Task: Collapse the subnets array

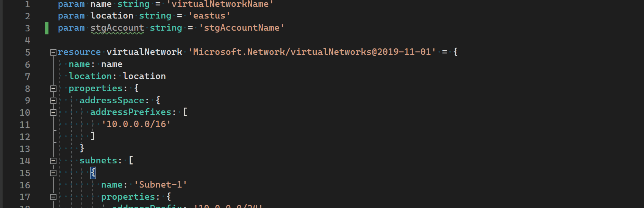Action: tap(53, 161)
